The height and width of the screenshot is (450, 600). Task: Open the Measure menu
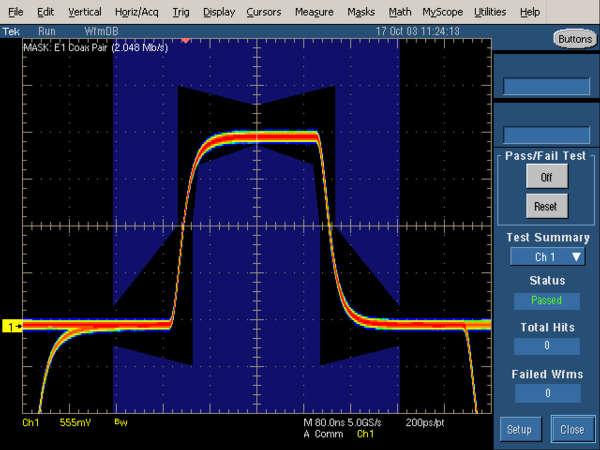tap(314, 12)
